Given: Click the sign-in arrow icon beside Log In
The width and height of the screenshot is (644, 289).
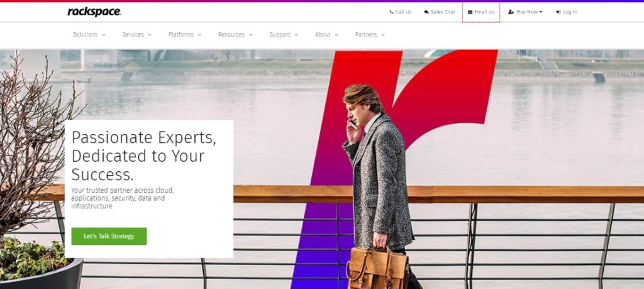Looking at the screenshot, I should 558,13.
